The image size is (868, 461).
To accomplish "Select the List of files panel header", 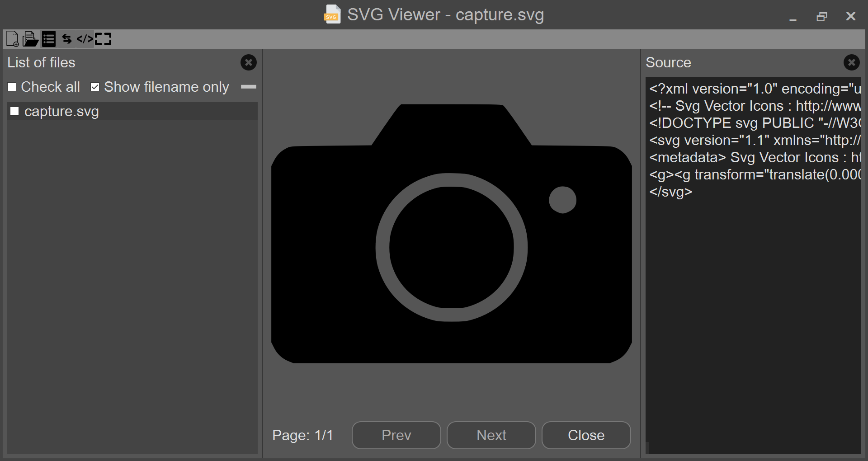I will pyautogui.click(x=41, y=62).
